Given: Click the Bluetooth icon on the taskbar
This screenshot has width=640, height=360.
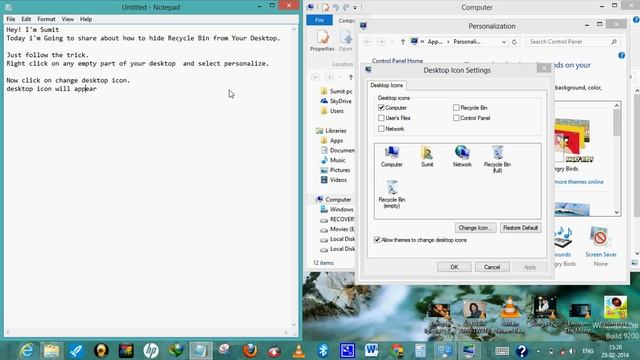Looking at the screenshot, I should tap(323, 351).
